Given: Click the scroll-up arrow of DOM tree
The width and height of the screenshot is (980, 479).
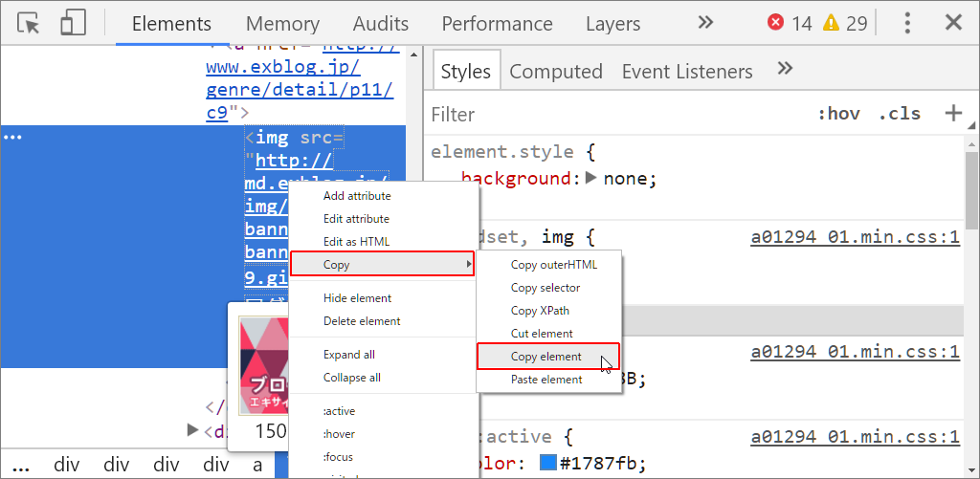Looking at the screenshot, I should tap(412, 56).
